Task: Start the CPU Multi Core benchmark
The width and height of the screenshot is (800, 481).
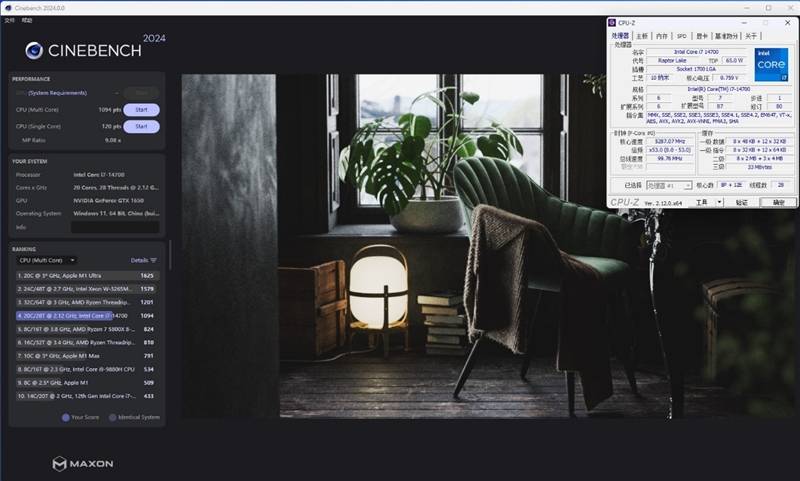Action: coord(141,110)
